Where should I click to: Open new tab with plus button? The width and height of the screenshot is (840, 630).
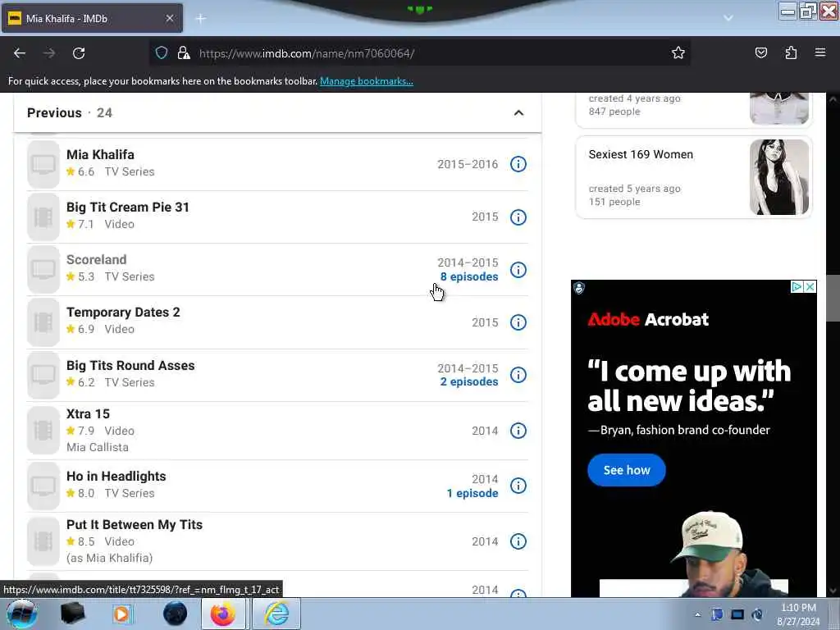[201, 19]
